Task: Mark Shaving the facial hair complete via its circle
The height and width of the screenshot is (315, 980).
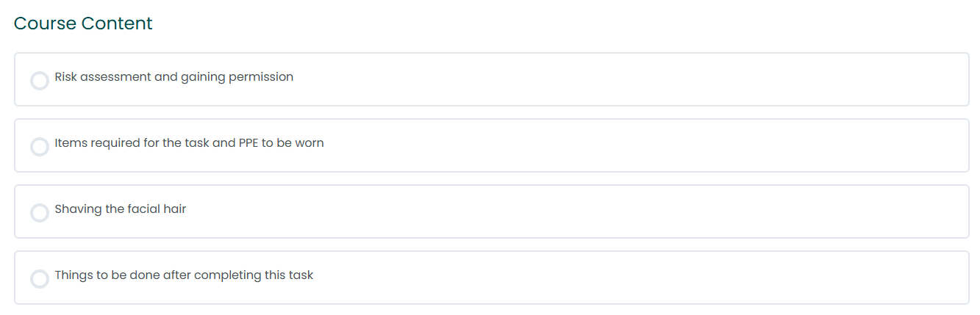Action: [40, 213]
